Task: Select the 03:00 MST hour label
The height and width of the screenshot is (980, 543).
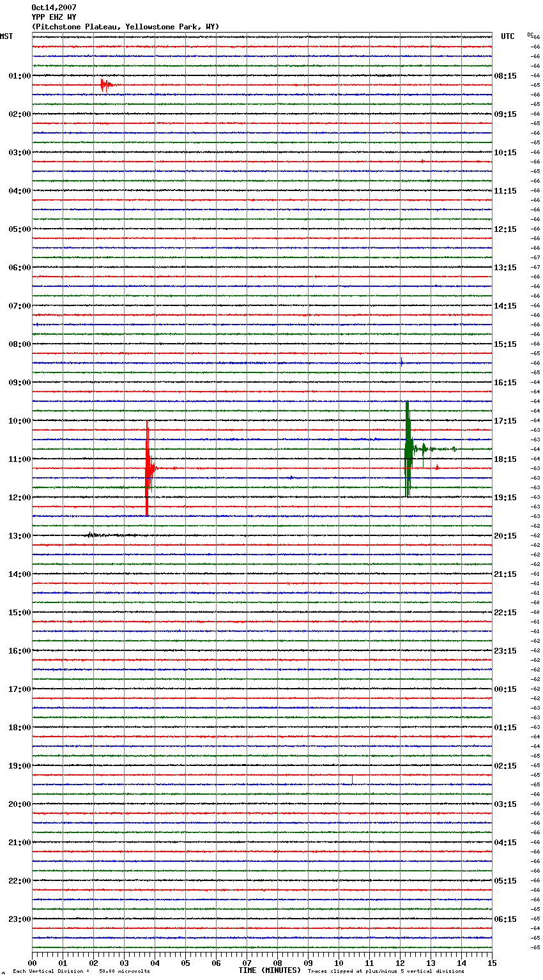Action: 19,153
